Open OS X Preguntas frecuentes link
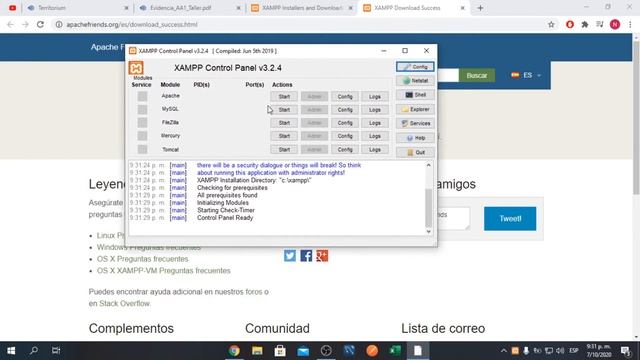Viewport: 640px width, 360px height. (x=142, y=259)
